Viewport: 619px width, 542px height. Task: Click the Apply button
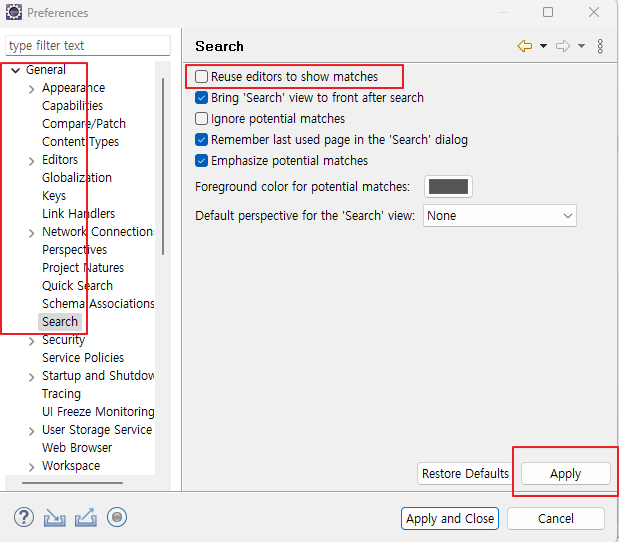tap(566, 473)
